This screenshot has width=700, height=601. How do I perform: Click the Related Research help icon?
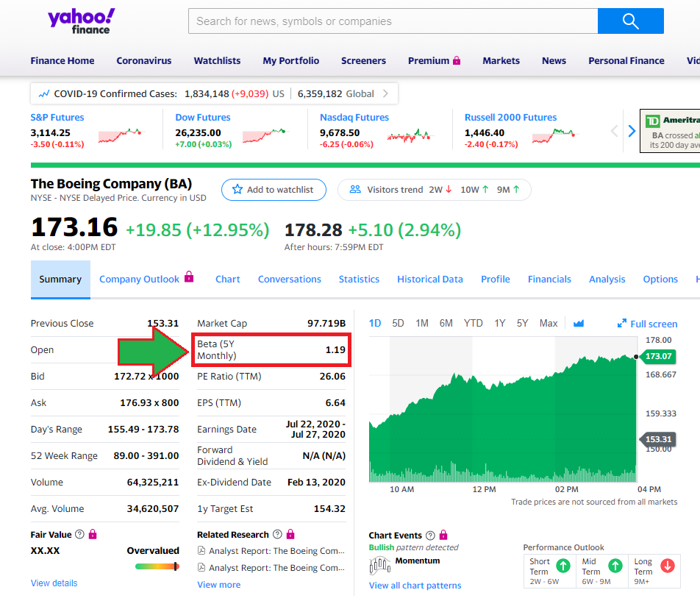[x=277, y=534]
